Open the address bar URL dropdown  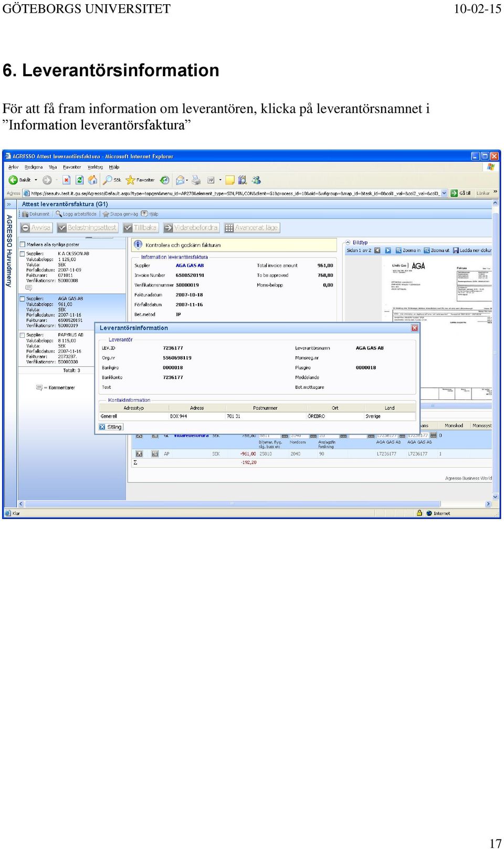coord(444,193)
